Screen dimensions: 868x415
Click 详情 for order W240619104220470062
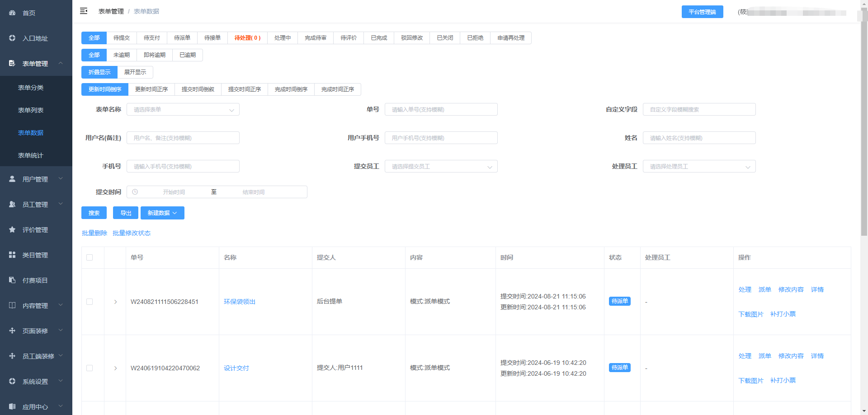(x=817, y=356)
